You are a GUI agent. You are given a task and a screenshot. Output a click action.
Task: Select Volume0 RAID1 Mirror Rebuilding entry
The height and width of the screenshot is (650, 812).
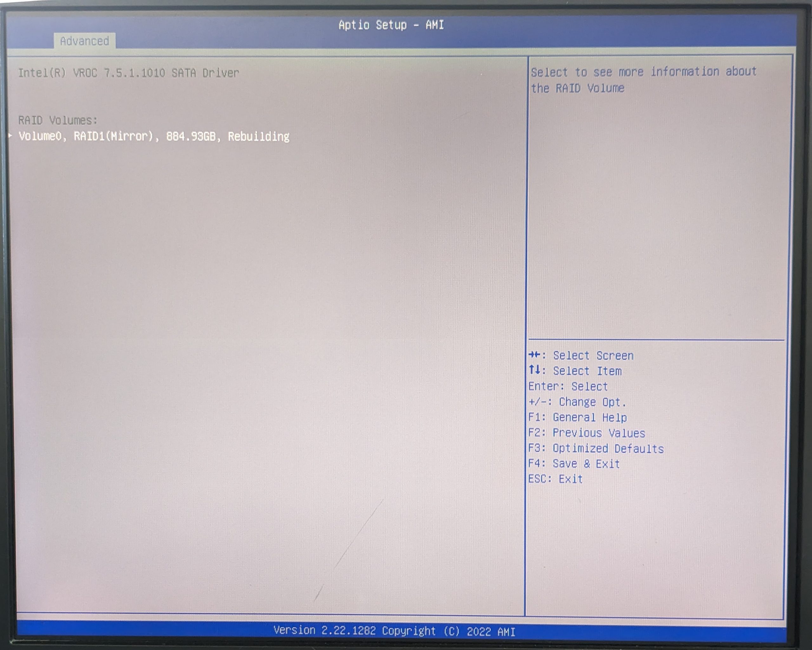[154, 136]
